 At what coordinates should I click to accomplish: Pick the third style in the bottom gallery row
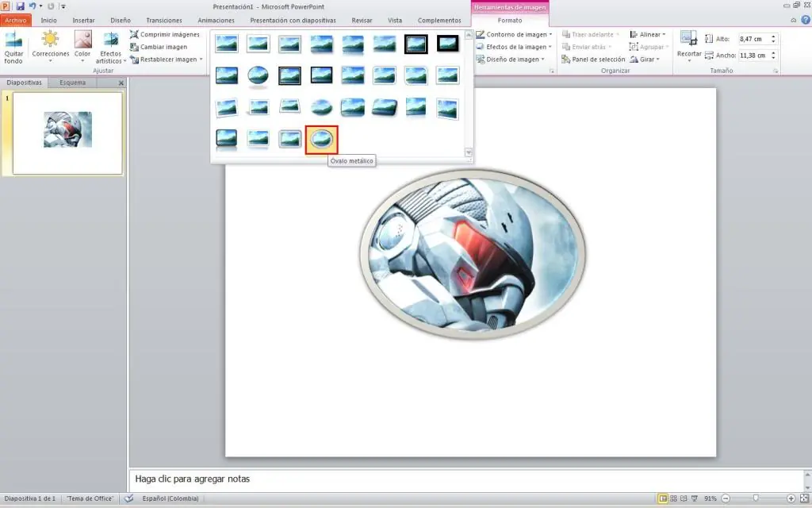[x=289, y=139]
